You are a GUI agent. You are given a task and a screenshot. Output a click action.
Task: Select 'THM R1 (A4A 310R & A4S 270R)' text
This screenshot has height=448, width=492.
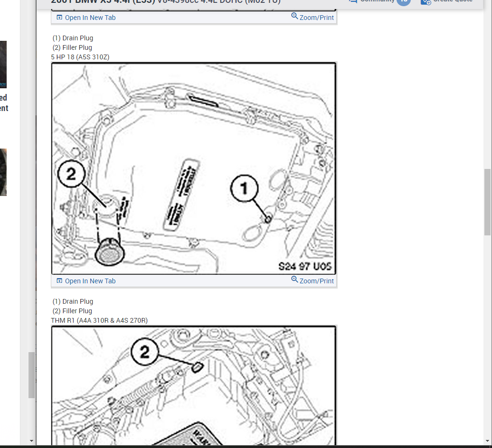coord(99,320)
